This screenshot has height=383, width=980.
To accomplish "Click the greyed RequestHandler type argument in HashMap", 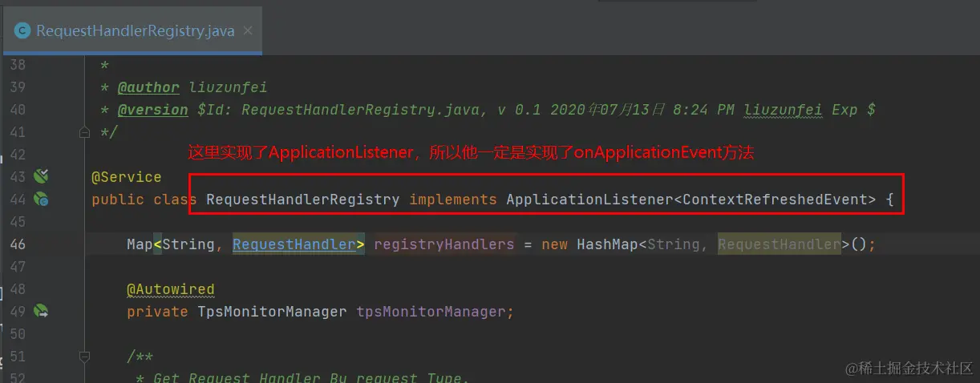I will coord(779,244).
